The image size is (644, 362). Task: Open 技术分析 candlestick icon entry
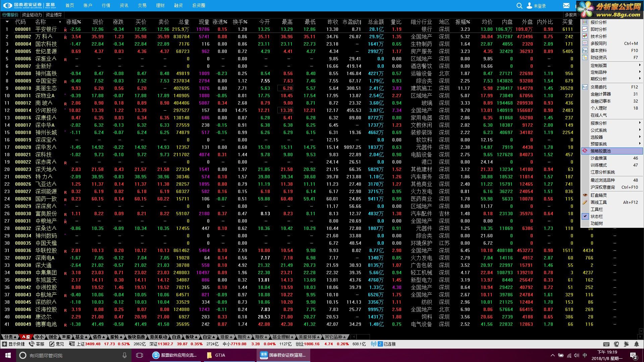pos(585,36)
